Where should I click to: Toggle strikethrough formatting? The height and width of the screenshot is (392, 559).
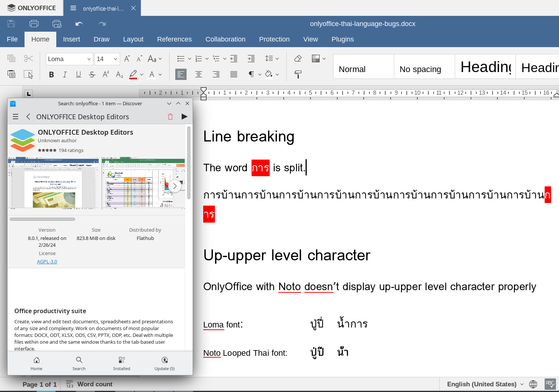click(92, 74)
